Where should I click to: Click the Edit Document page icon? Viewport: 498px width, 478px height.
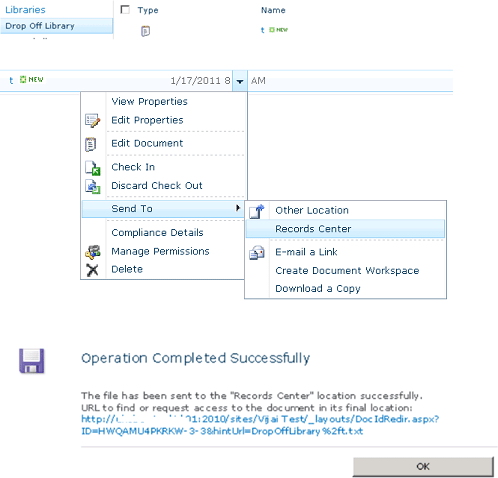click(x=90, y=144)
